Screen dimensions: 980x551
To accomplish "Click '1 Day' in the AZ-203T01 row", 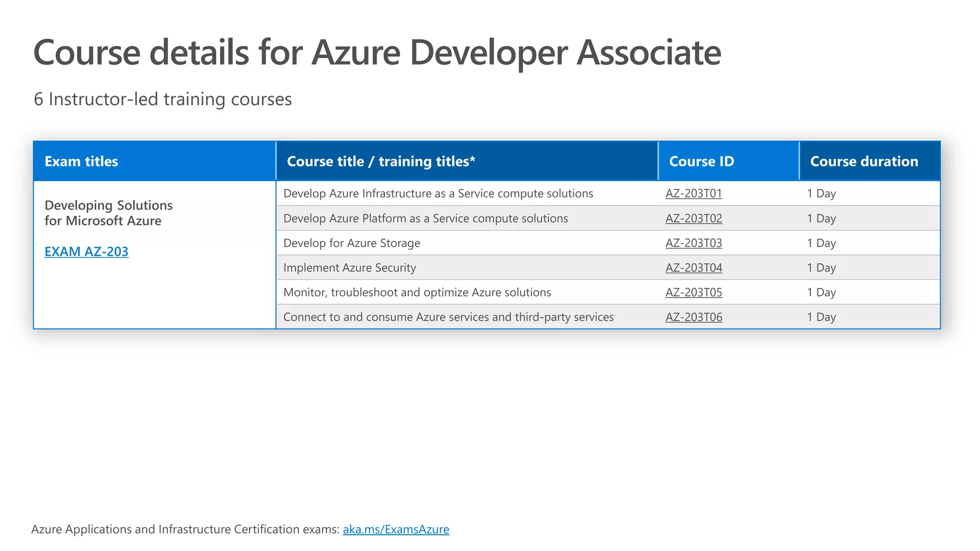I will point(822,194).
